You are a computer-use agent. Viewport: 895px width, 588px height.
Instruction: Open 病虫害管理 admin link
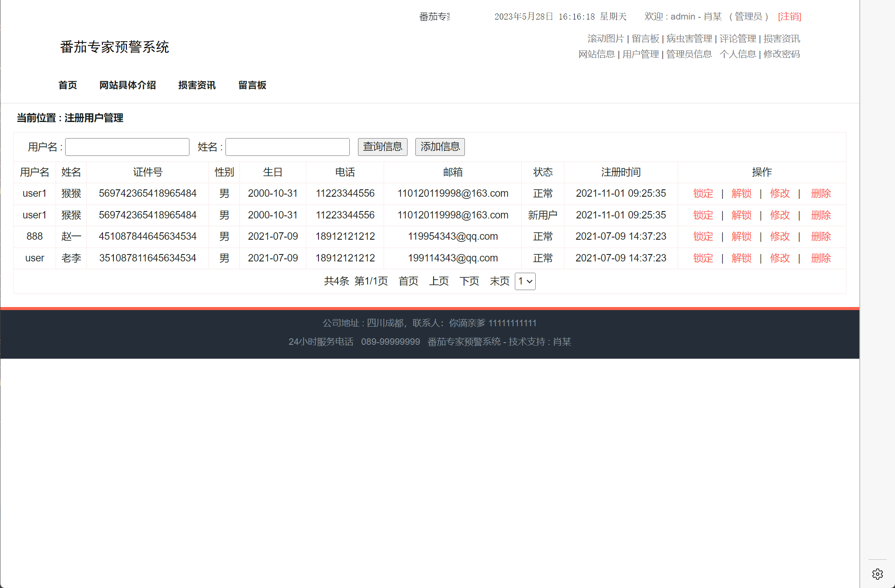(689, 39)
